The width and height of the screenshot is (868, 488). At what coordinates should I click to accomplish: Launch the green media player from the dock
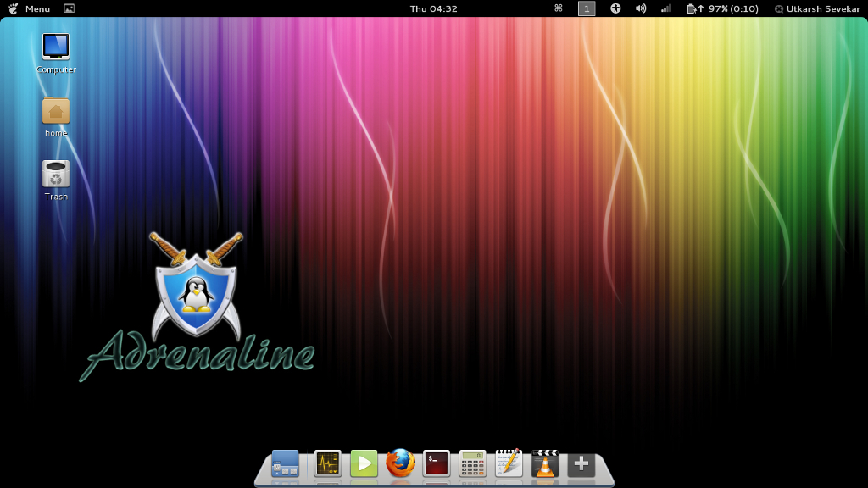(364, 464)
